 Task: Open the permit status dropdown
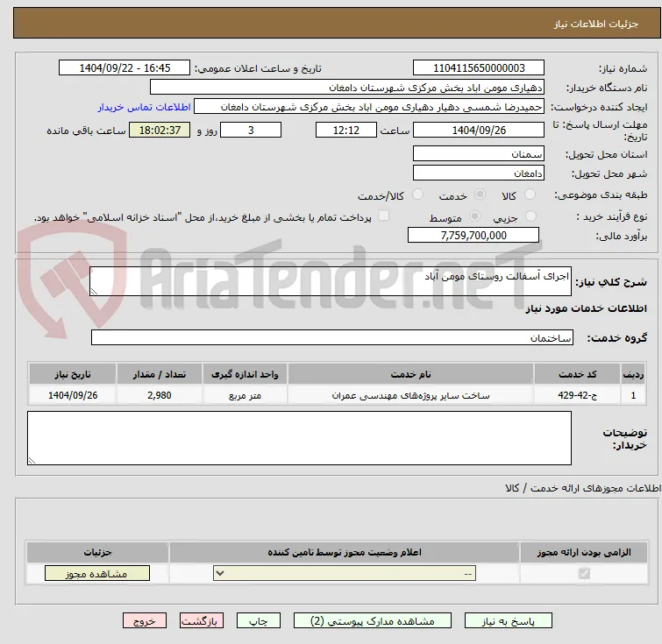click(x=345, y=573)
